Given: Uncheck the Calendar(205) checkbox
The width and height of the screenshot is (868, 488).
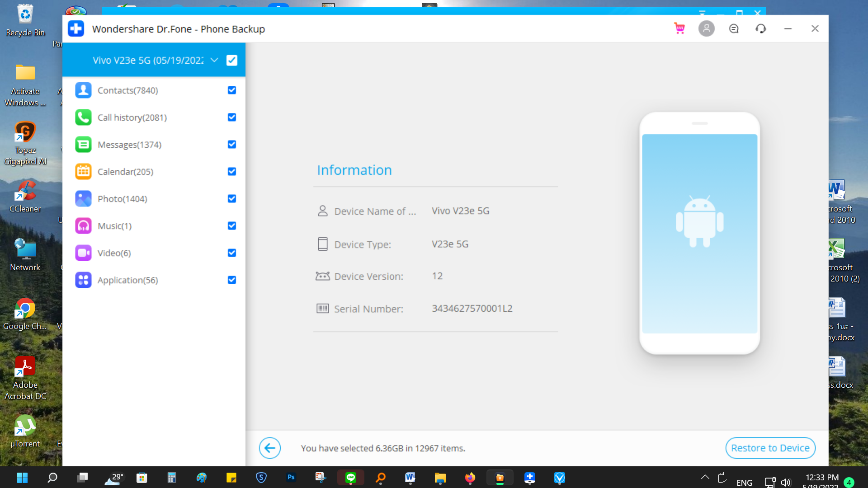Looking at the screenshot, I should 232,172.
